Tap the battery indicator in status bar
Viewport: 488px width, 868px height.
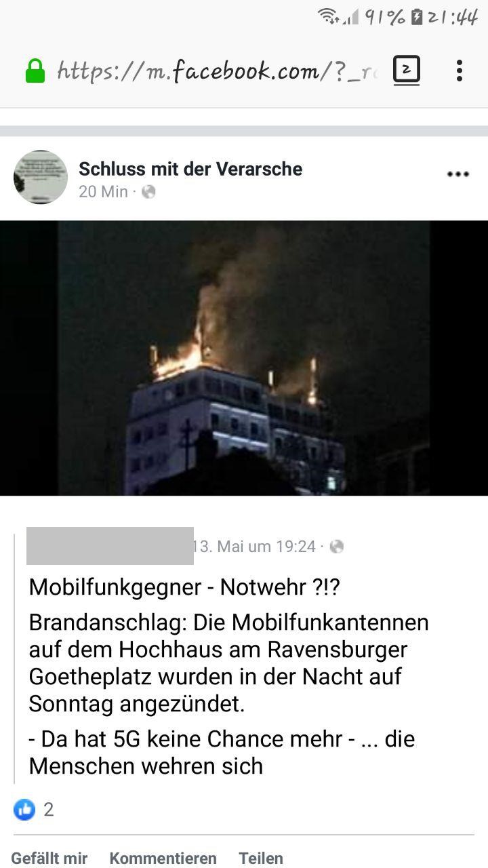pos(417,17)
